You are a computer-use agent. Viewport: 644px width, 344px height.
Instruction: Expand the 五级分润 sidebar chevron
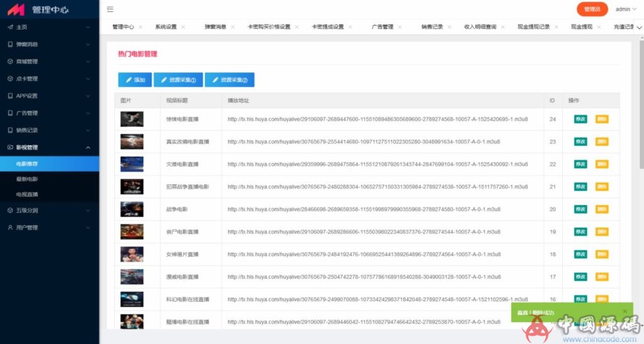88,210
